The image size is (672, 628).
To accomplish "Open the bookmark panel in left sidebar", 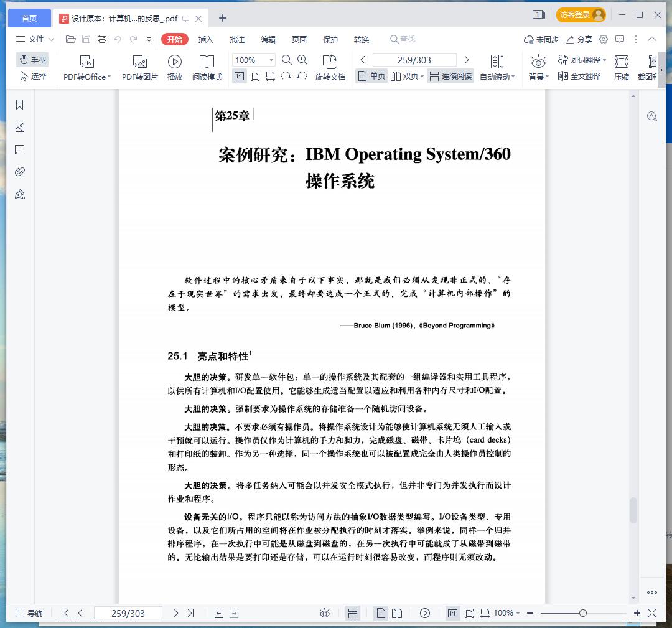I will click(x=20, y=105).
